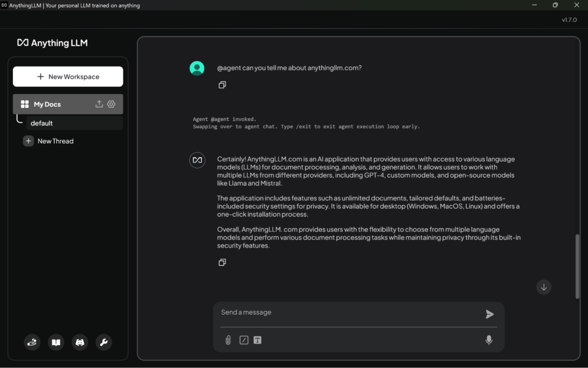Open My Docs workspace settings gear
Viewport: 588px width, 368px height.
(111, 104)
